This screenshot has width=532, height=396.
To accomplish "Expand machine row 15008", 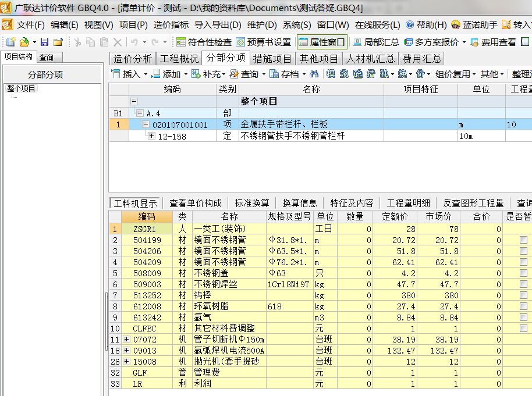I will [x=126, y=362].
